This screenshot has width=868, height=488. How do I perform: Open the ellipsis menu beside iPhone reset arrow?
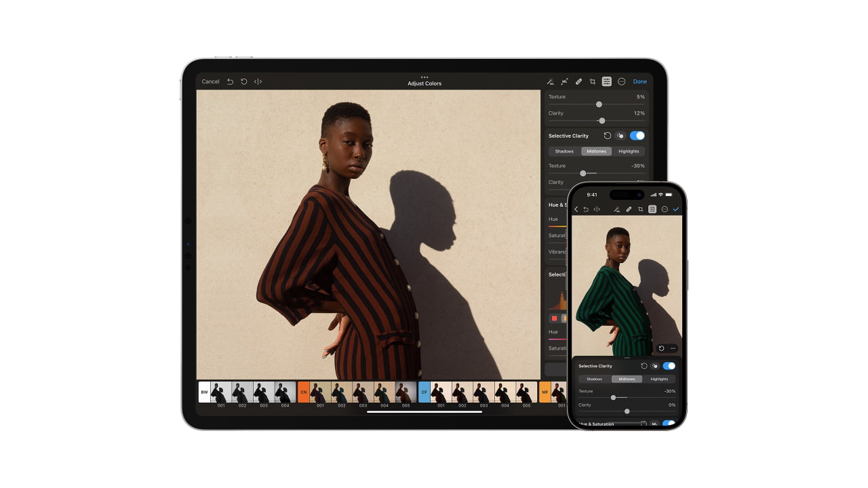click(673, 348)
